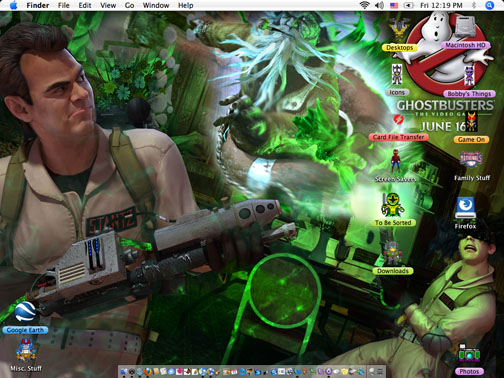Screen dimensions: 504x378
Task: Select the Photos camera icon
Action: (x=469, y=354)
